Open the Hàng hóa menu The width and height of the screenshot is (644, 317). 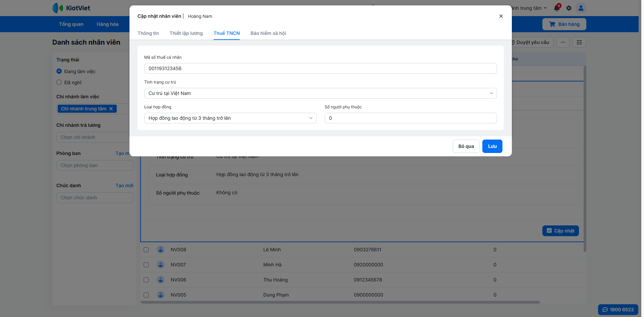pos(107,24)
